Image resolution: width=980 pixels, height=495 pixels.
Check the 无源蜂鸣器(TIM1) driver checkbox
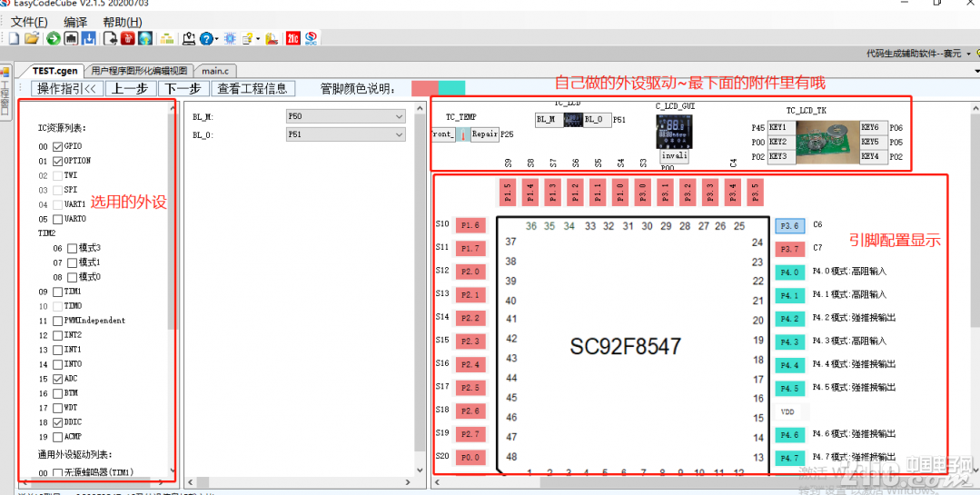point(57,473)
